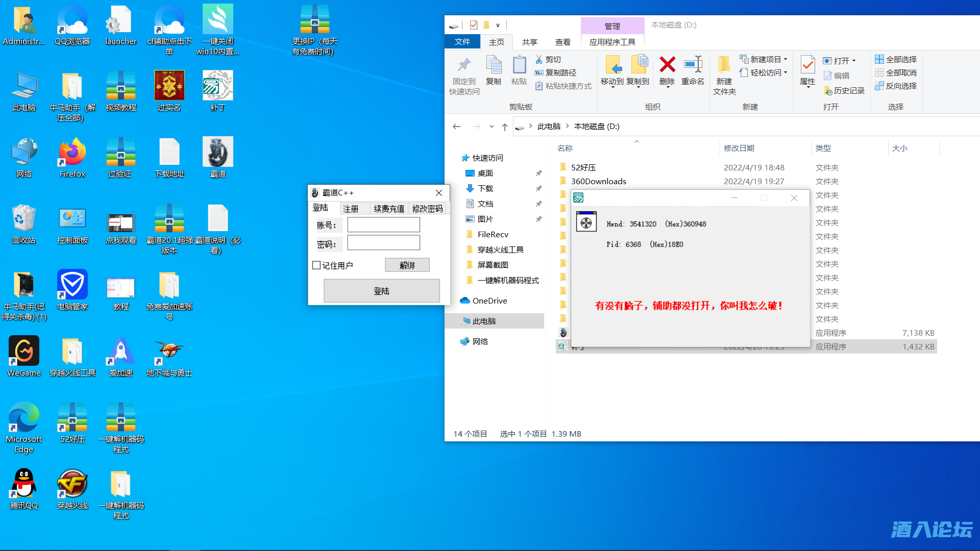Click the 重命名 icon in ribbon
Image resolution: width=980 pixels, height=551 pixels.
pyautogui.click(x=693, y=65)
